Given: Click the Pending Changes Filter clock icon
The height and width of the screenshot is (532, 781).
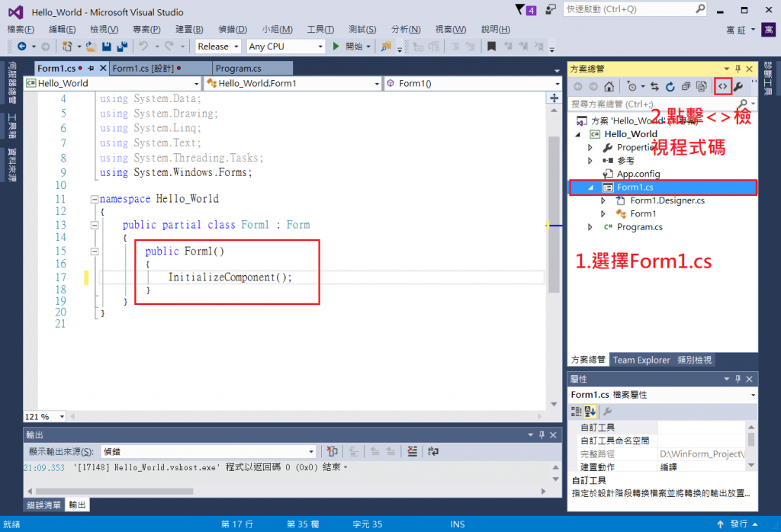Looking at the screenshot, I should click(x=632, y=87).
